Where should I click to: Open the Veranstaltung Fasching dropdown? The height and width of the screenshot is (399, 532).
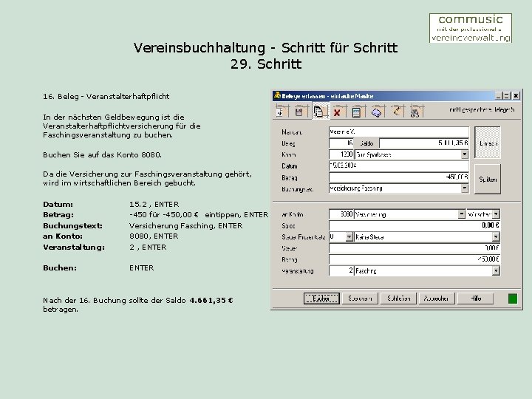(x=496, y=270)
